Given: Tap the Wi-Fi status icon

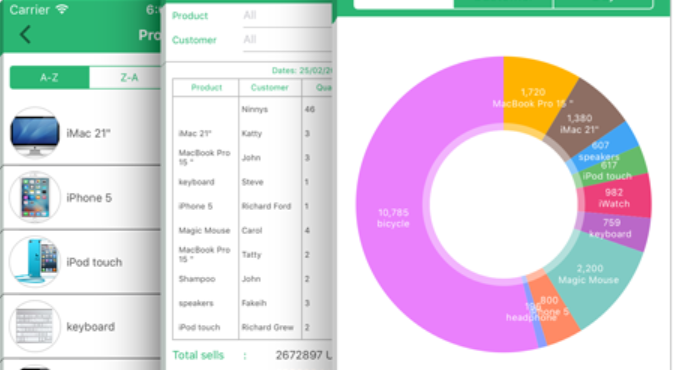Looking at the screenshot, I should point(62,9).
